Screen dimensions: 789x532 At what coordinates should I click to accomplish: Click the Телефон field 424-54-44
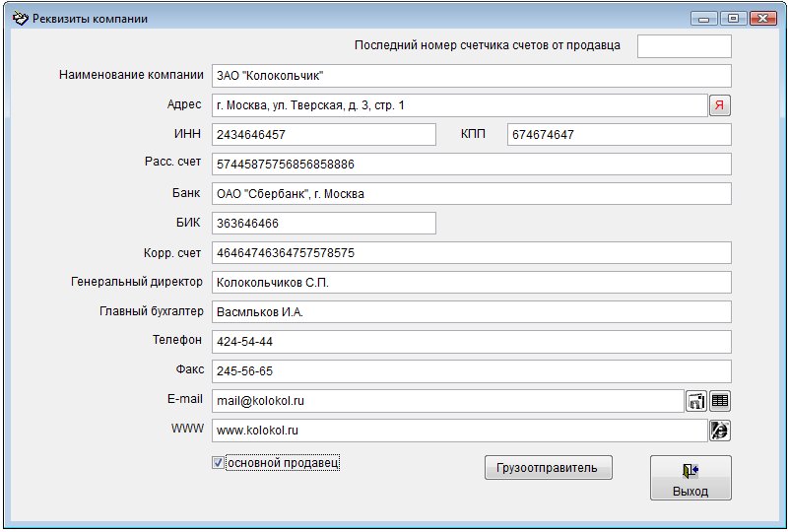472,342
